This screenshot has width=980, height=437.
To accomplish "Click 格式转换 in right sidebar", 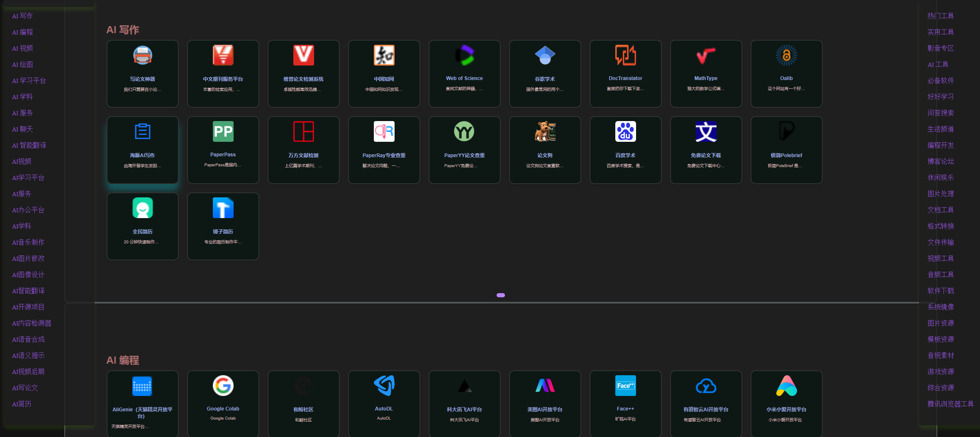I will click(x=941, y=226).
